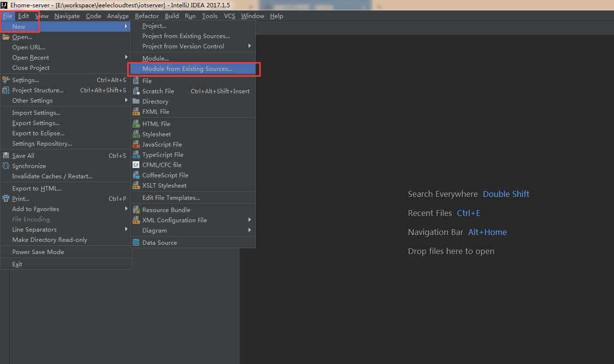Click the IntelliJ IDEA title bar logo
Screen dimensions: 614x364
coord(4,5)
